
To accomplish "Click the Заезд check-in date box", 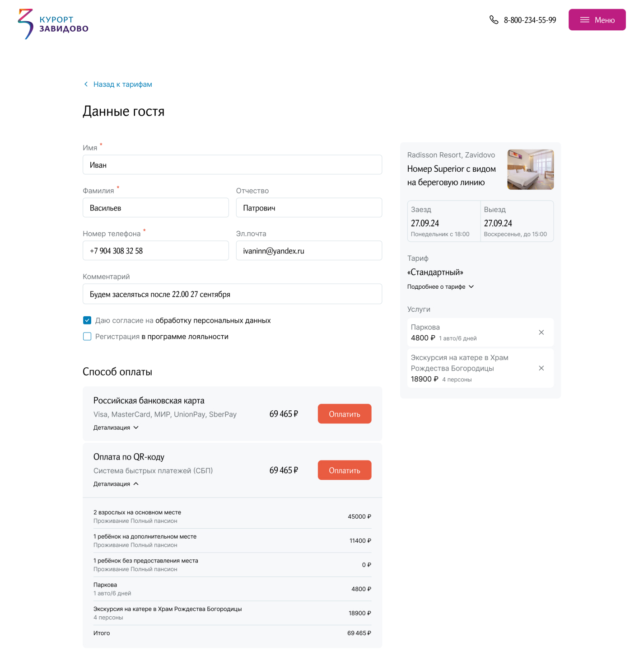I will pyautogui.click(x=444, y=221).
